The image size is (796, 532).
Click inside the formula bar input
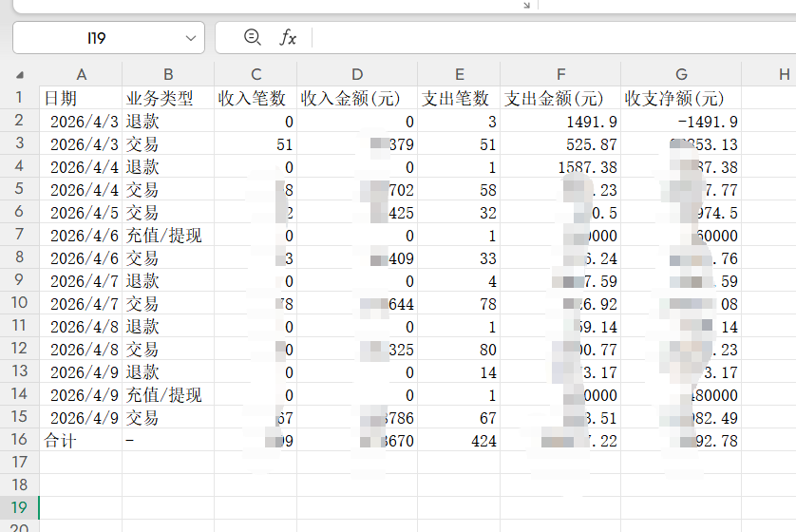point(551,38)
